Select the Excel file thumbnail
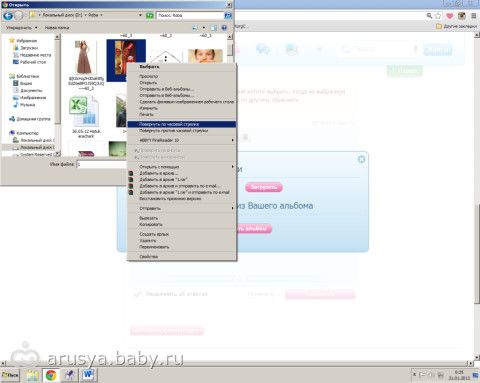 tap(84, 111)
